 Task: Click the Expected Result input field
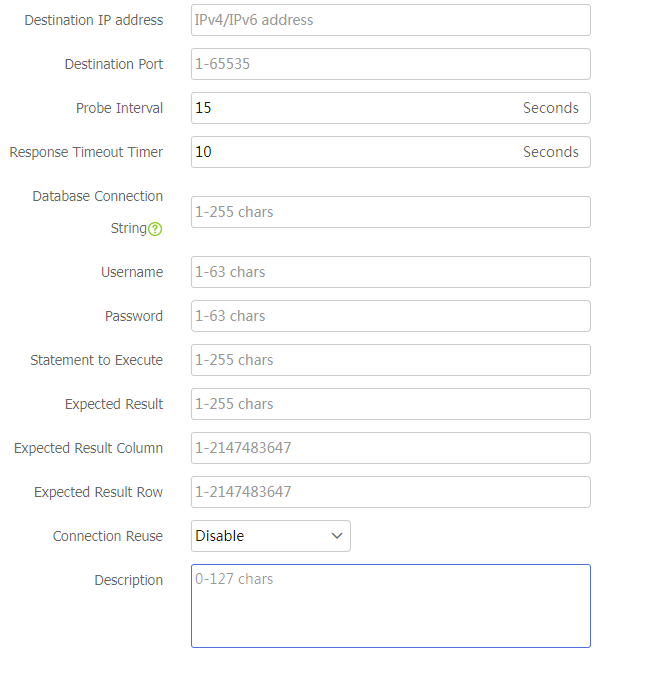390,404
